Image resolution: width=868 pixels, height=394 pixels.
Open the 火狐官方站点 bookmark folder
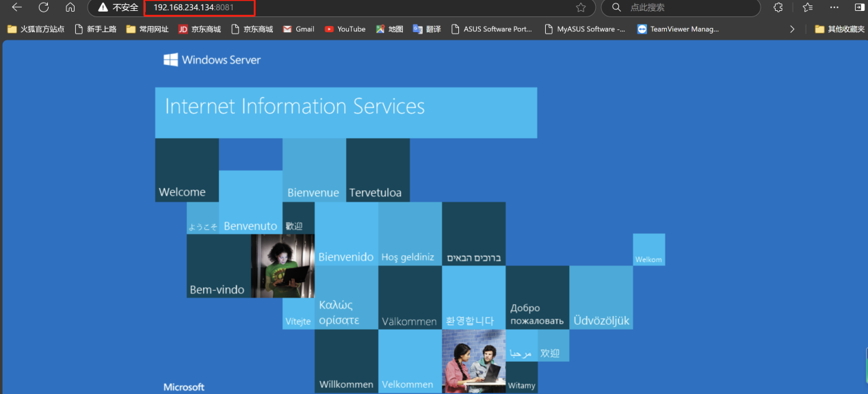point(36,29)
